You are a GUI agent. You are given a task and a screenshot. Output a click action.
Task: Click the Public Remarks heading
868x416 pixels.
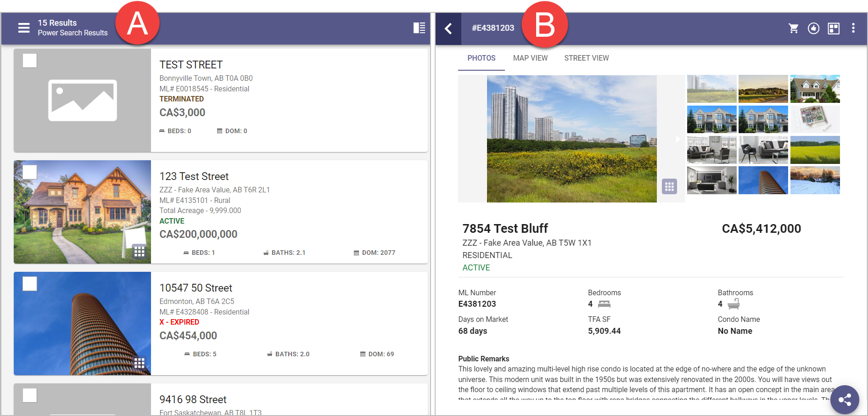click(x=483, y=359)
